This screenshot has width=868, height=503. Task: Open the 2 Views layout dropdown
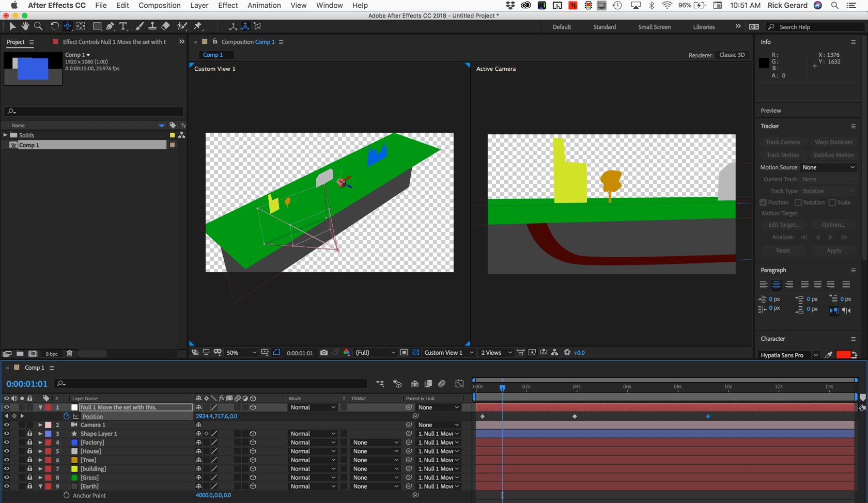coord(496,353)
